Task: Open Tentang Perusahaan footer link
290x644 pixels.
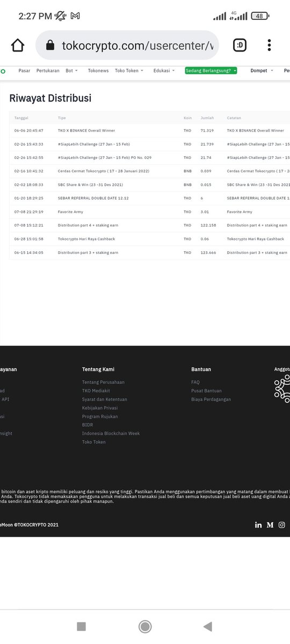Action: (103, 382)
